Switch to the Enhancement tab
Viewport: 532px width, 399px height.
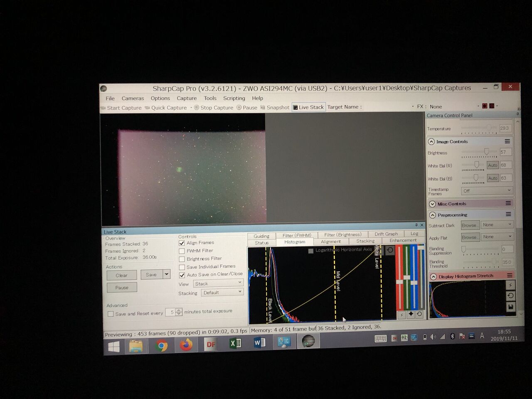point(403,240)
